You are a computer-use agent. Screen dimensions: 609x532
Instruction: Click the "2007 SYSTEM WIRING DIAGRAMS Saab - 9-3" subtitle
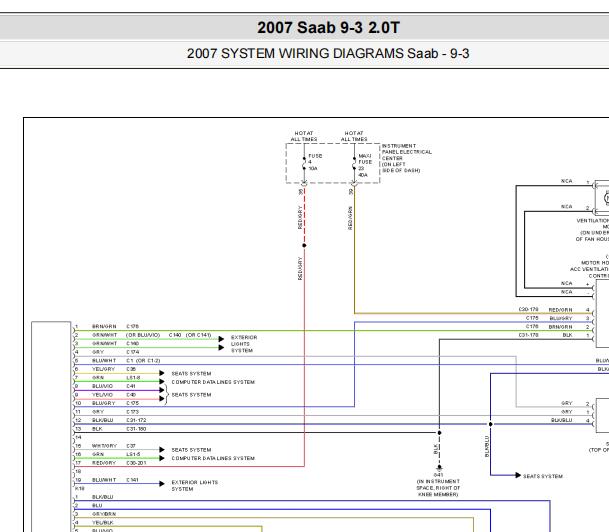coord(328,54)
